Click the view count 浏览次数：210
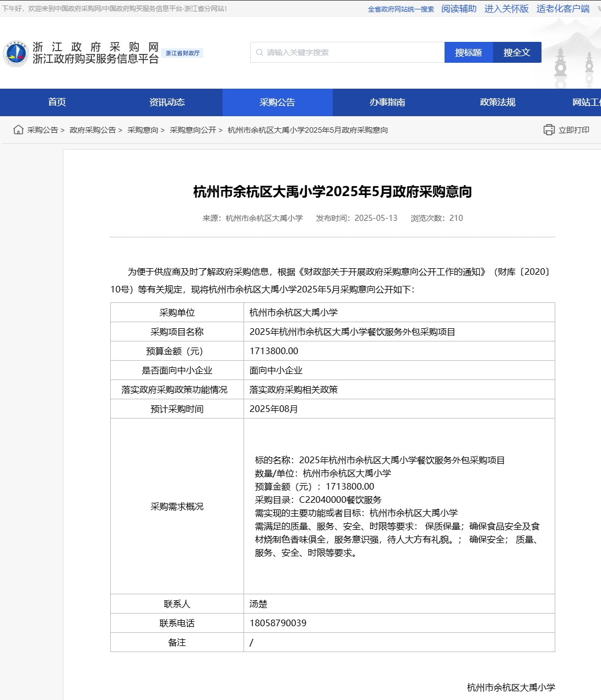This screenshot has width=601, height=700. 437,218
